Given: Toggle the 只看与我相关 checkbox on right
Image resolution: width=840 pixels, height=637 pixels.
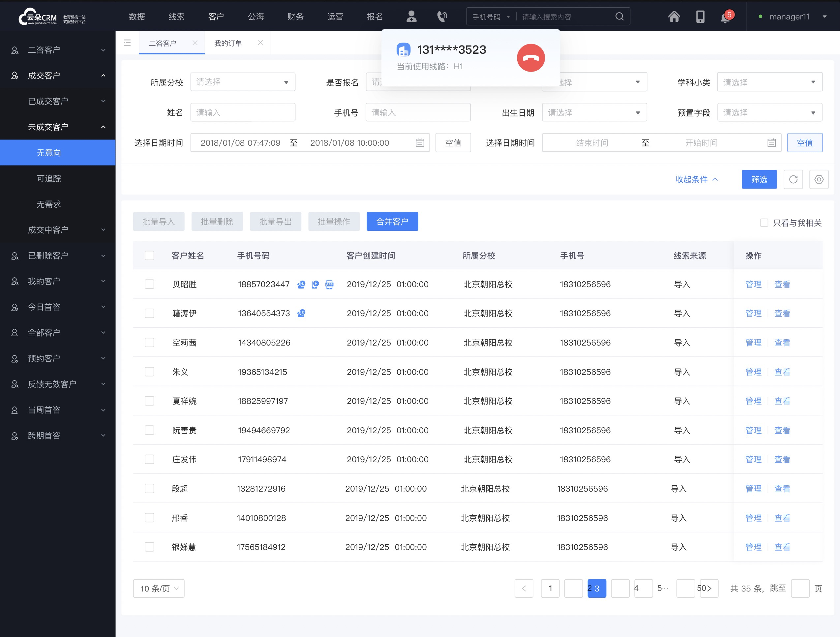Looking at the screenshot, I should pos(763,223).
